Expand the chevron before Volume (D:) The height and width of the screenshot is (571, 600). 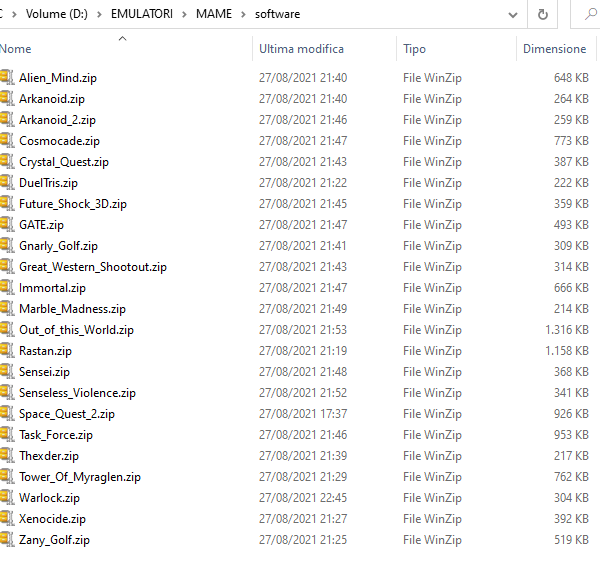[x=14, y=15]
